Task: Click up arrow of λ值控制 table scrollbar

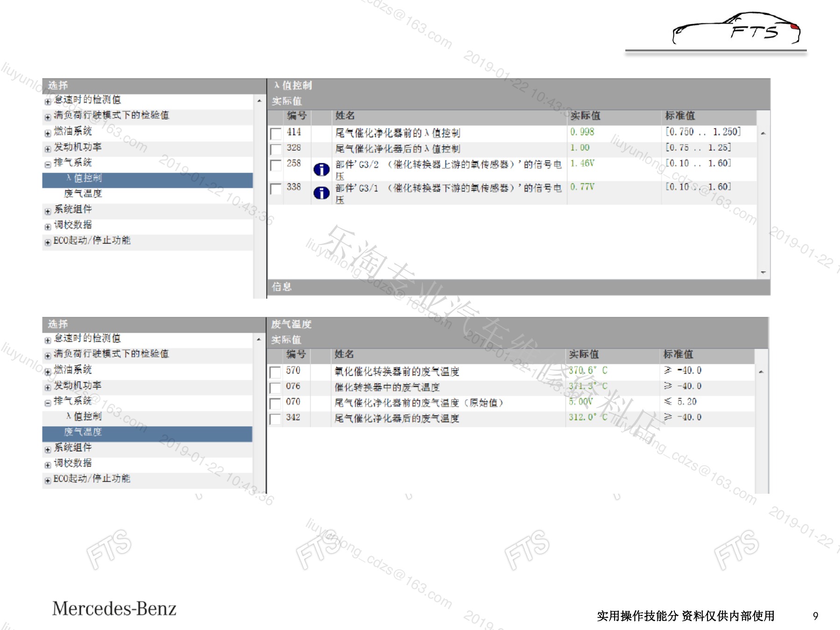Action: click(763, 133)
